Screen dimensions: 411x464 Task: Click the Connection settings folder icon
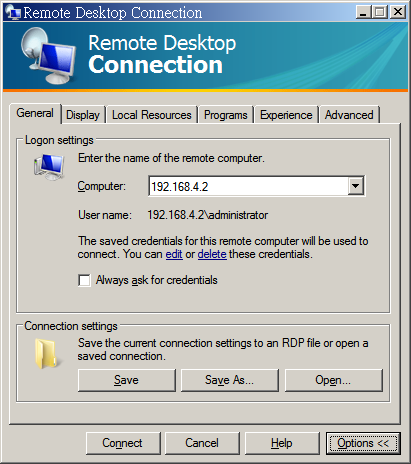(48, 354)
